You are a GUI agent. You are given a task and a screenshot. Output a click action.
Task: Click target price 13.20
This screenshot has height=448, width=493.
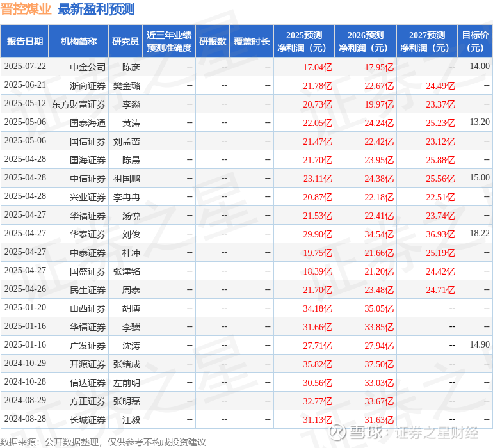(x=480, y=122)
